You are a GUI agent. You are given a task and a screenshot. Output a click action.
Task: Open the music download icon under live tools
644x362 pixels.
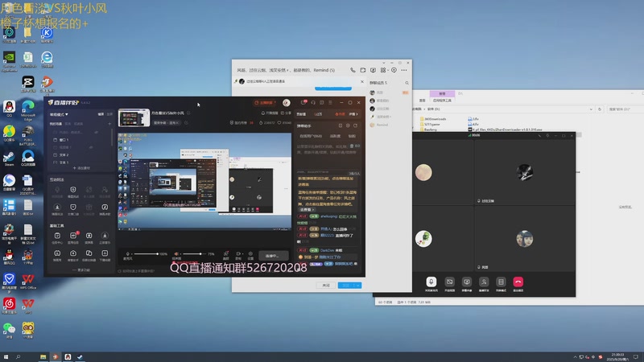click(105, 236)
